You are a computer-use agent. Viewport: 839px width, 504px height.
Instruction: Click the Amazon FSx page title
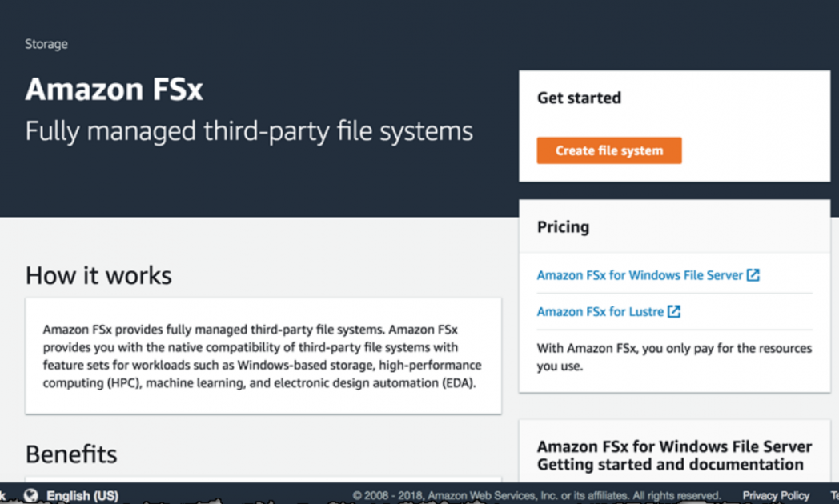click(x=113, y=89)
